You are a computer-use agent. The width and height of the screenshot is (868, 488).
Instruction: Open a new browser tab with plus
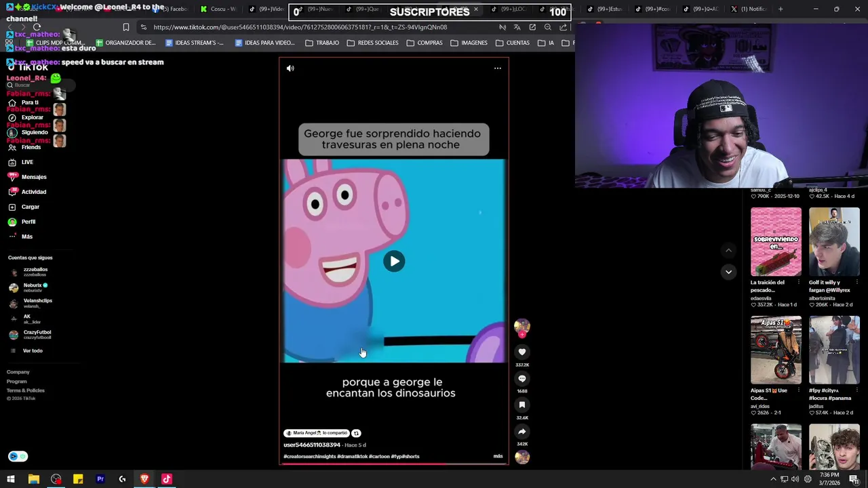pyautogui.click(x=781, y=9)
